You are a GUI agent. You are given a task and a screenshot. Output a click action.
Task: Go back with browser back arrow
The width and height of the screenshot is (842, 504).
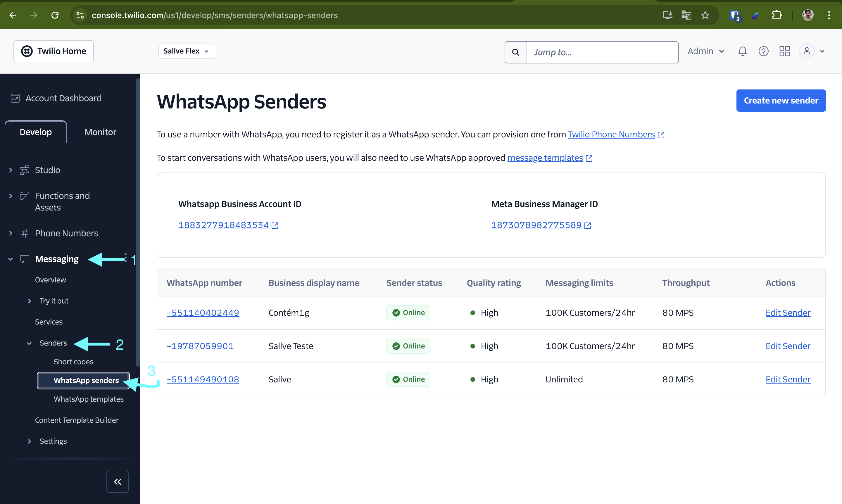(13, 15)
